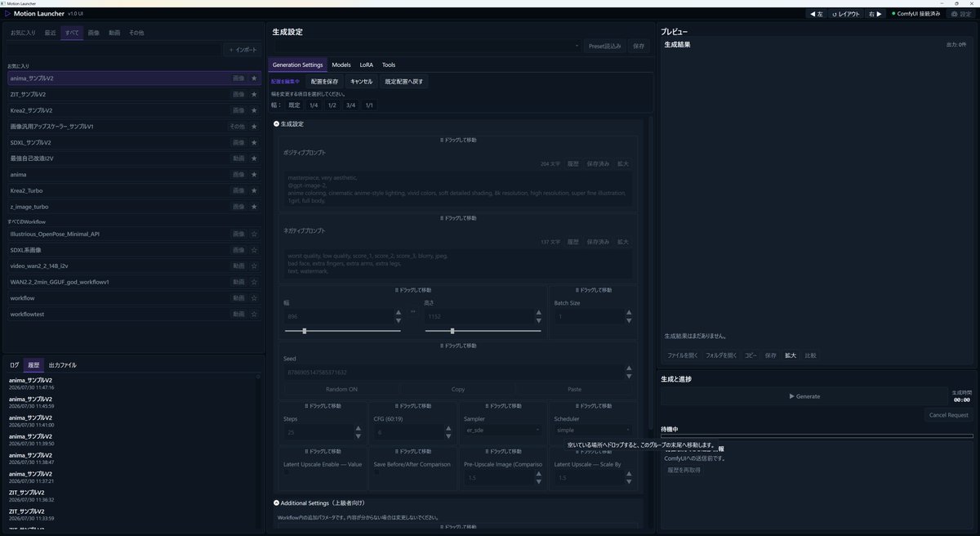This screenshot has width=980, height=536.
Task: Select width option 3/4
Action: (350, 105)
